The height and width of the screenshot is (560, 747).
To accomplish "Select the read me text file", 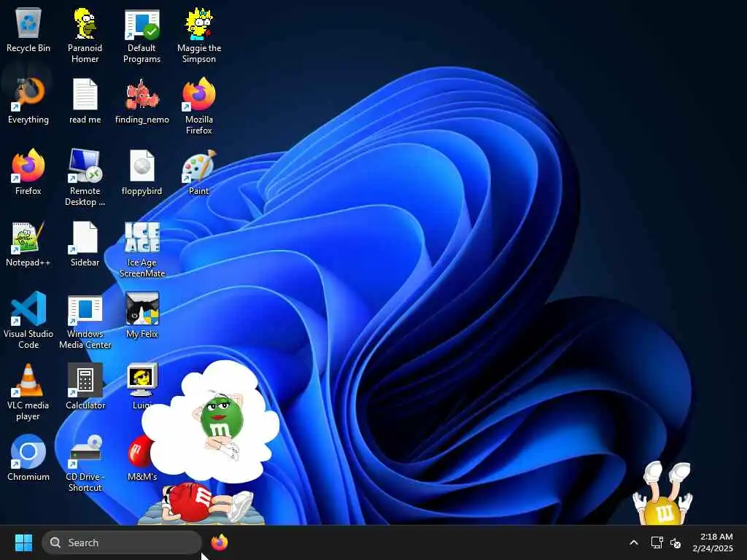I will (85, 101).
